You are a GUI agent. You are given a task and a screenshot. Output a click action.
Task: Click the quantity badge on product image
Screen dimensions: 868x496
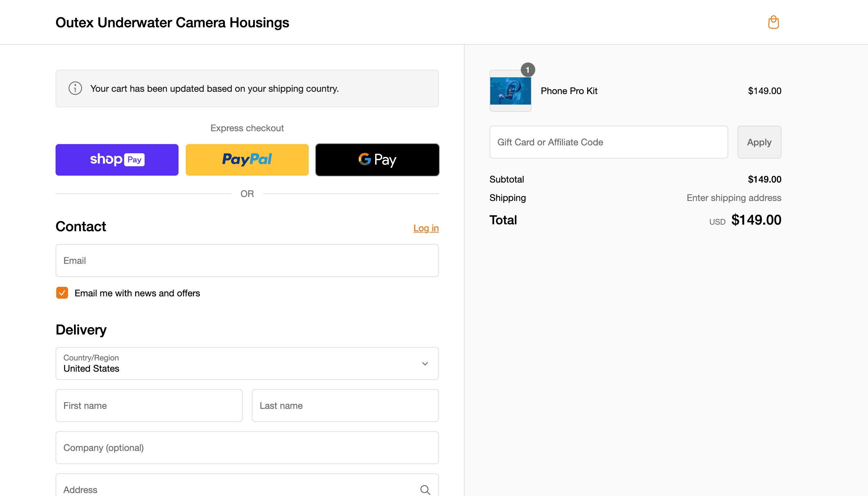pyautogui.click(x=527, y=70)
